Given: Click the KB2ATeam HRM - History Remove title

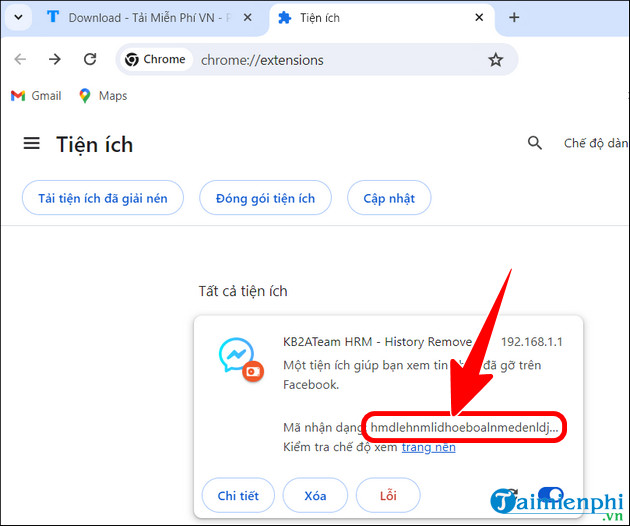Looking at the screenshot, I should pos(377,342).
